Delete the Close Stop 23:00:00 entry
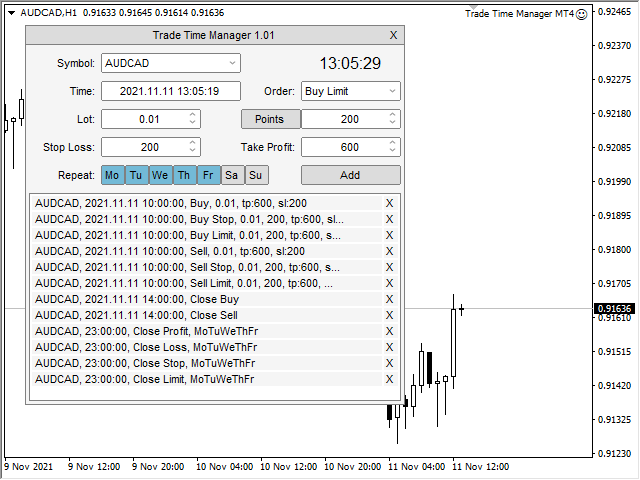Screen dimensions: 640x480 pos(389,363)
